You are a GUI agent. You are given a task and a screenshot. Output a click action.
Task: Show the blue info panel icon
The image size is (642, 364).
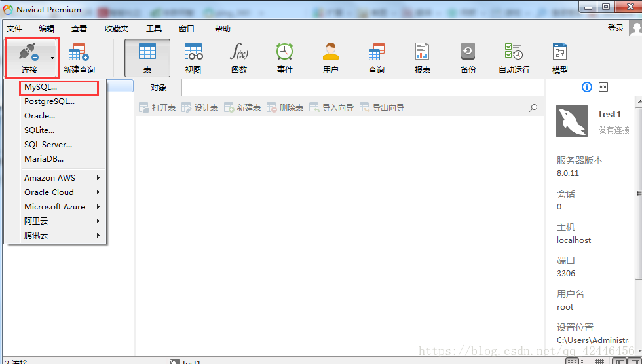[x=587, y=87]
